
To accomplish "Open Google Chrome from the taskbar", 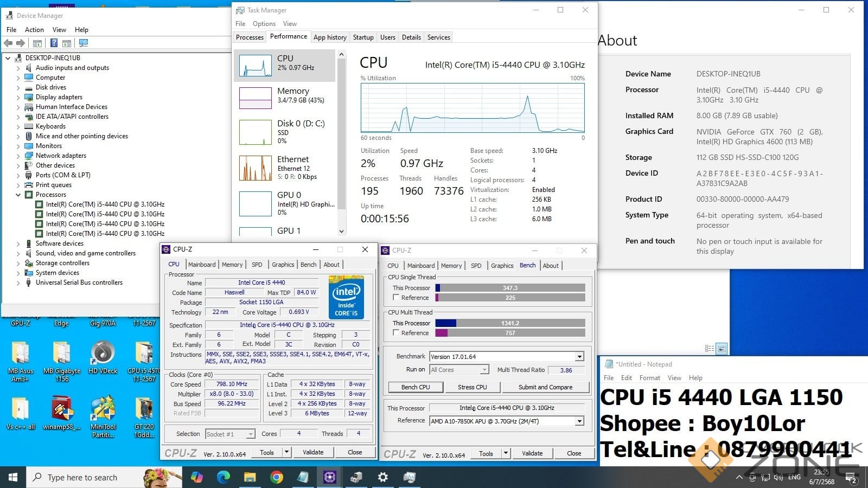I will point(277,477).
